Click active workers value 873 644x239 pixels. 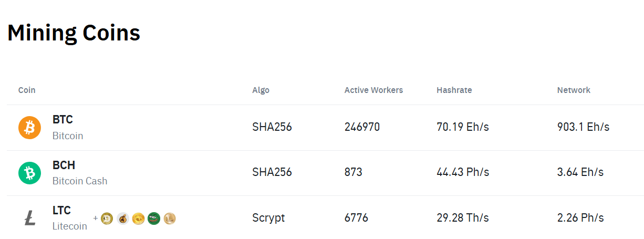pyautogui.click(x=354, y=172)
